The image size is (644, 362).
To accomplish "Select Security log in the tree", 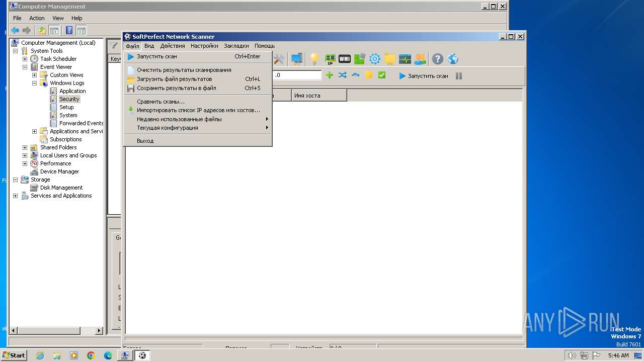I will [x=69, y=99].
